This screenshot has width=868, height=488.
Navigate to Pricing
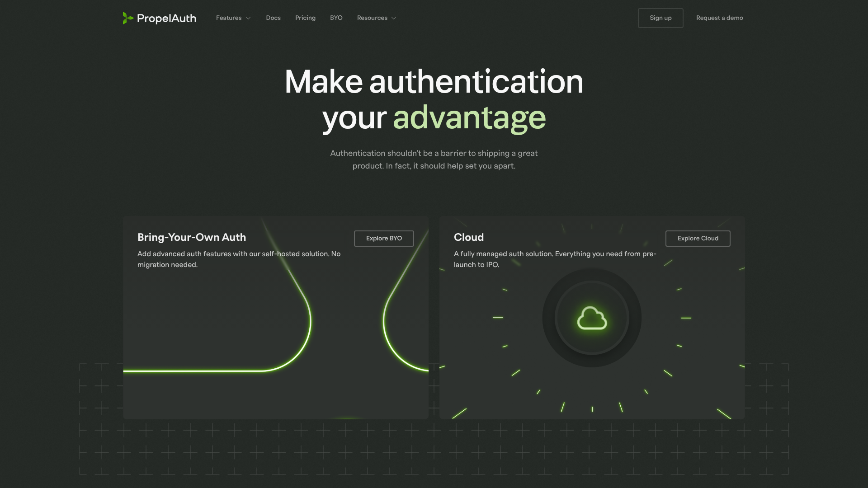[x=306, y=18]
